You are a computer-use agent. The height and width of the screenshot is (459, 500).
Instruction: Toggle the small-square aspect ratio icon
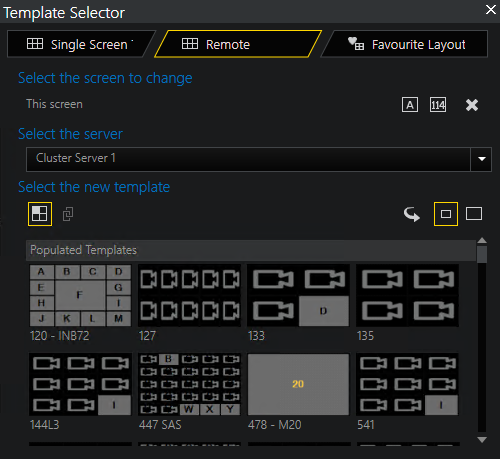[446, 214]
